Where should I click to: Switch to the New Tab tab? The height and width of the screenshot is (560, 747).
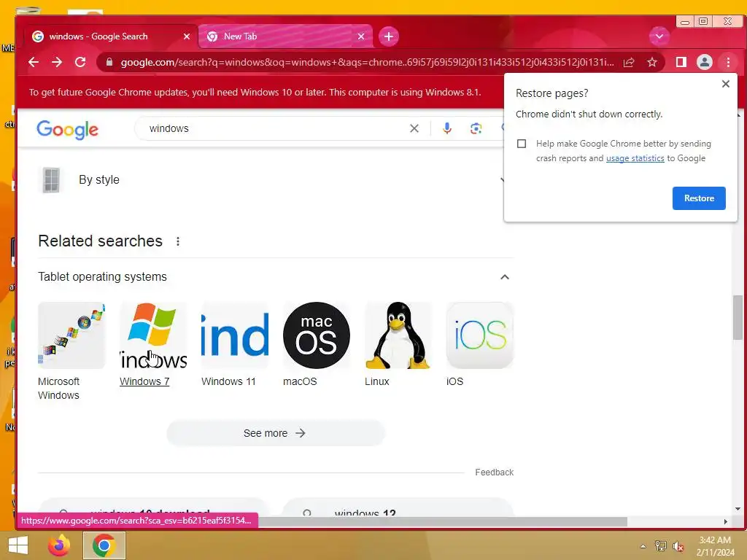click(285, 36)
